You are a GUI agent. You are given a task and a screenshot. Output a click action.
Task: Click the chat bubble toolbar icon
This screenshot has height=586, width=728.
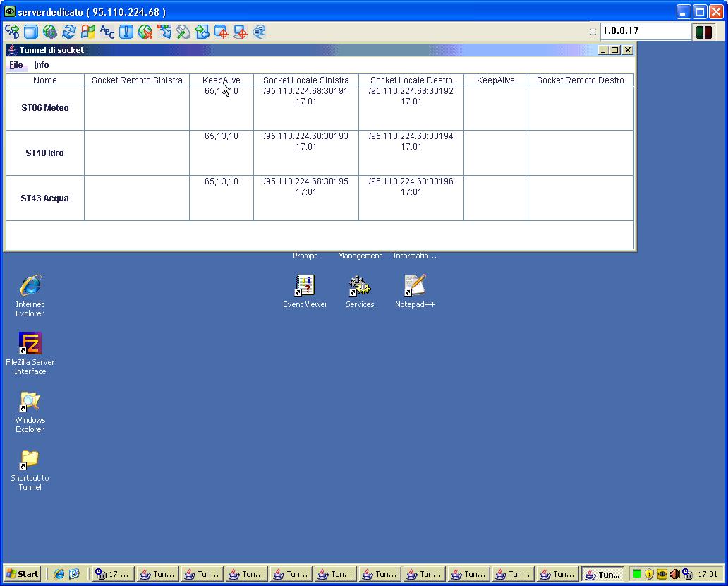(x=260, y=32)
